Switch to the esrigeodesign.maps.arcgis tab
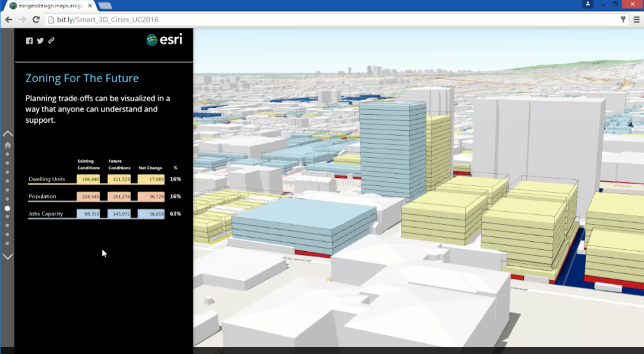Viewport: 644px width, 354px height. click(x=48, y=6)
